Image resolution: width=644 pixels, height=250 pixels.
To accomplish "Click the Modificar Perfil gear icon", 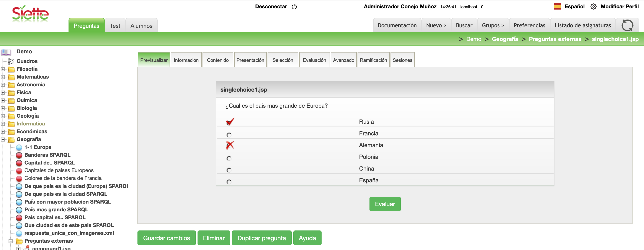I will [x=593, y=7].
